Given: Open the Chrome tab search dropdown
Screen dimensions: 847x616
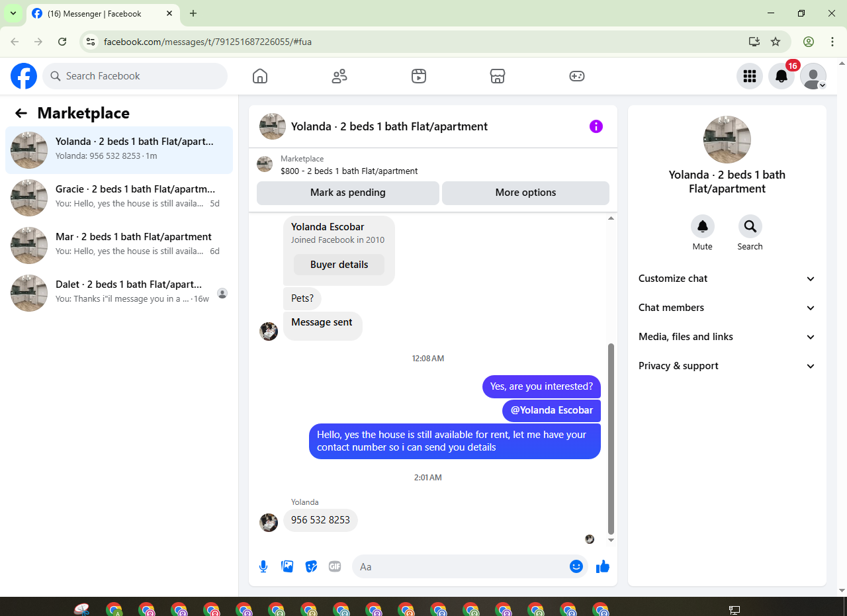Looking at the screenshot, I should 13,13.
